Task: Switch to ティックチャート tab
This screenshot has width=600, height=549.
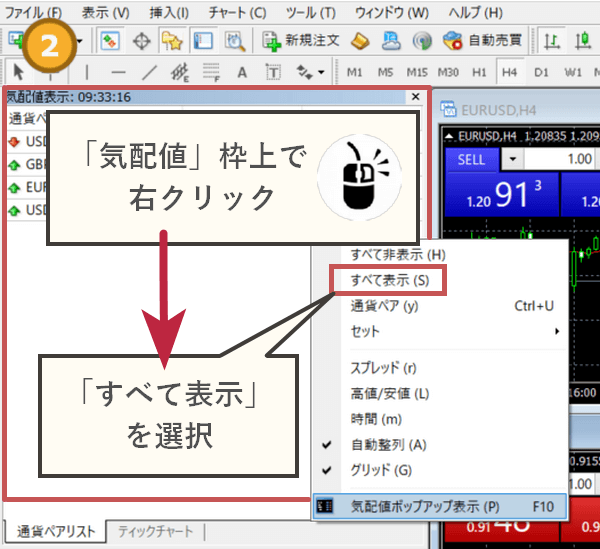Action: coord(155,531)
